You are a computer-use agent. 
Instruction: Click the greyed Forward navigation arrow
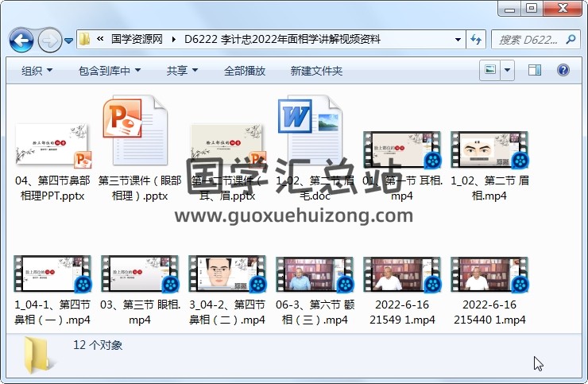(x=50, y=40)
